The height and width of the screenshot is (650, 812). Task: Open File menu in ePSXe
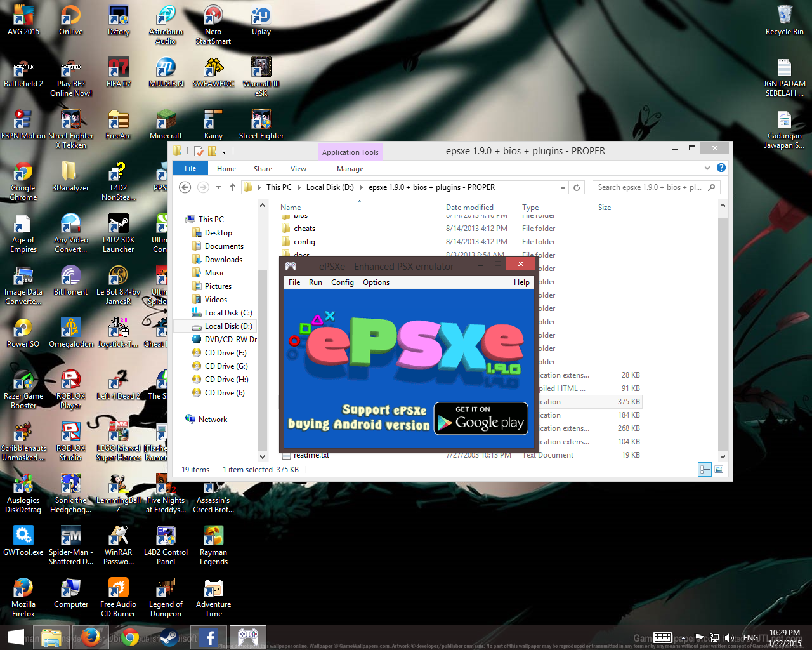(294, 282)
